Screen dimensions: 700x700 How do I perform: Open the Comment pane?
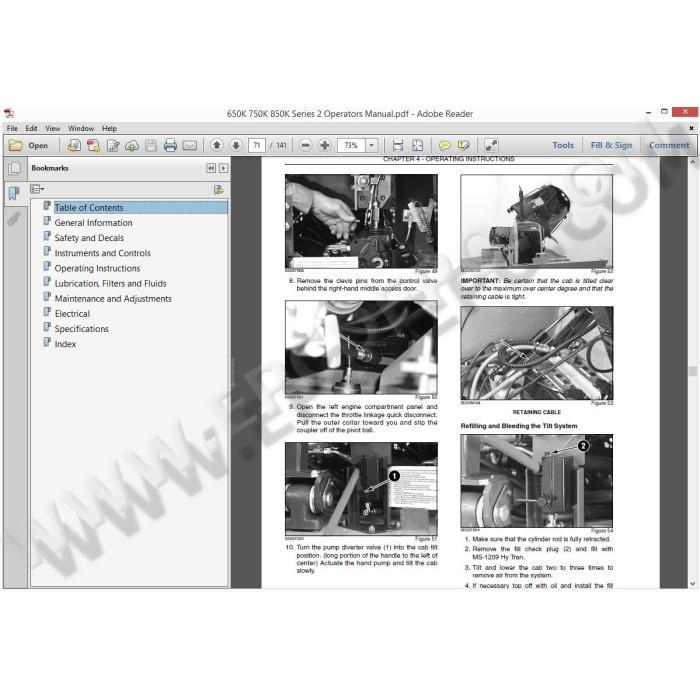(x=669, y=145)
